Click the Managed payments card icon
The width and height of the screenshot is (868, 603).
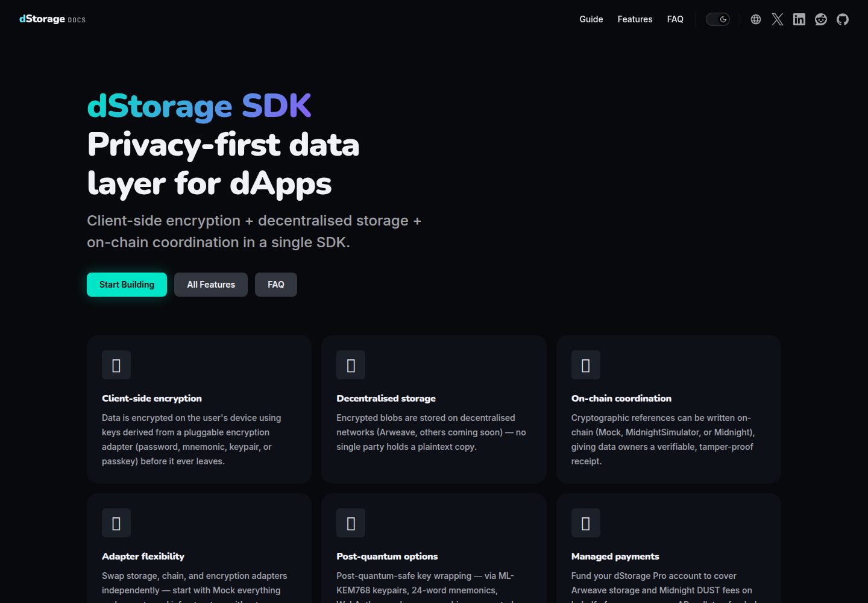(586, 523)
